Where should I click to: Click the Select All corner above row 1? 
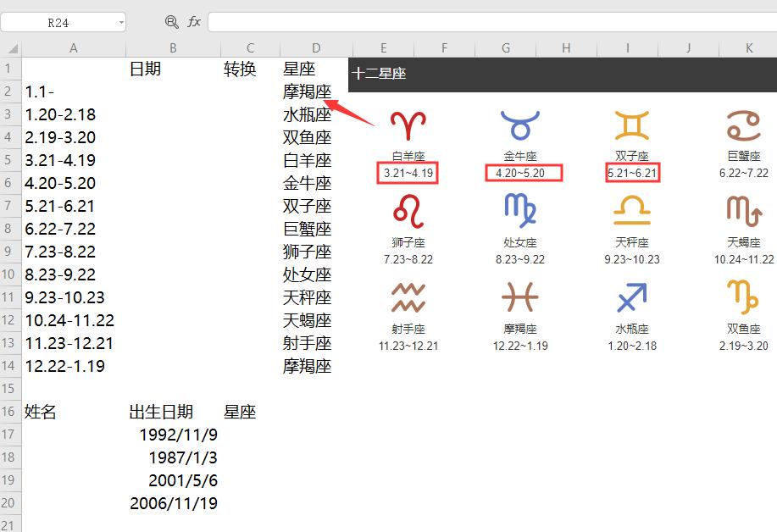click(11, 48)
